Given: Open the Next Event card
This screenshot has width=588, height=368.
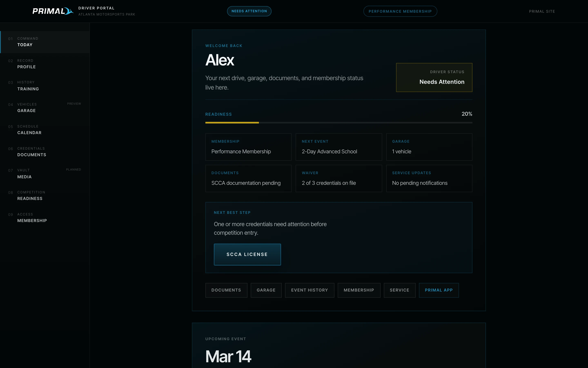Looking at the screenshot, I should [x=339, y=147].
